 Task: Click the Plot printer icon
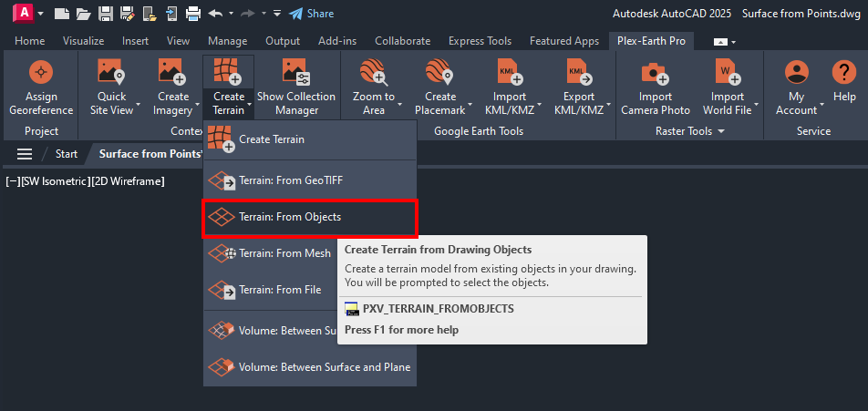point(192,13)
